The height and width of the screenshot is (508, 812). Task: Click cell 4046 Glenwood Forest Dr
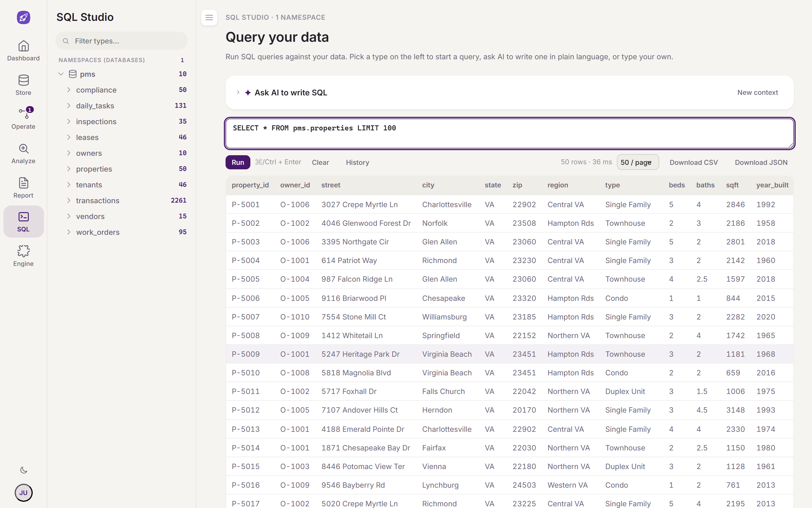click(x=366, y=223)
